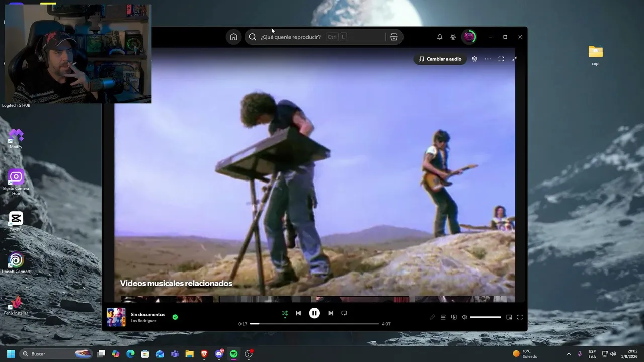This screenshot has height=362, width=644.
Task: Click the magnifier search icon in Spotify
Action: 253,37
